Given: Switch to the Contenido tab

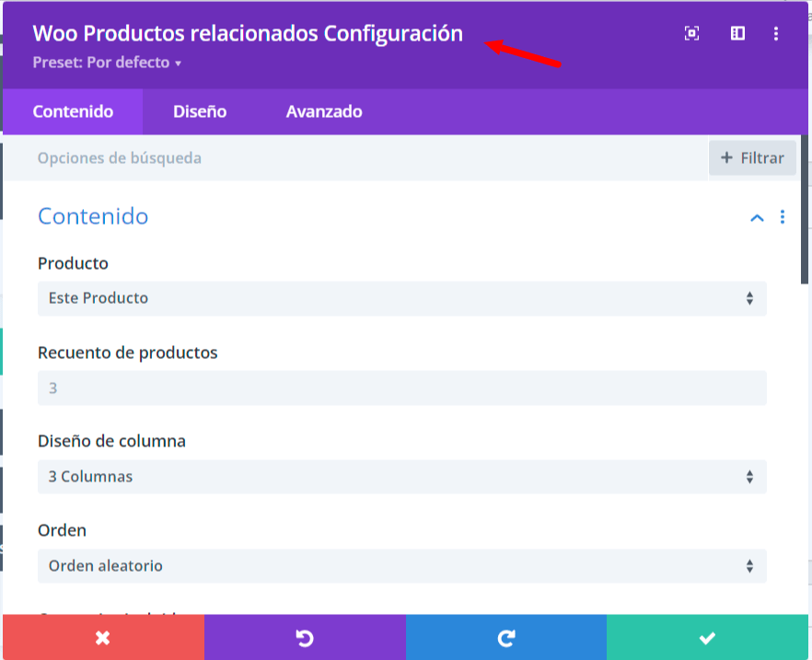Looking at the screenshot, I should pos(73,111).
